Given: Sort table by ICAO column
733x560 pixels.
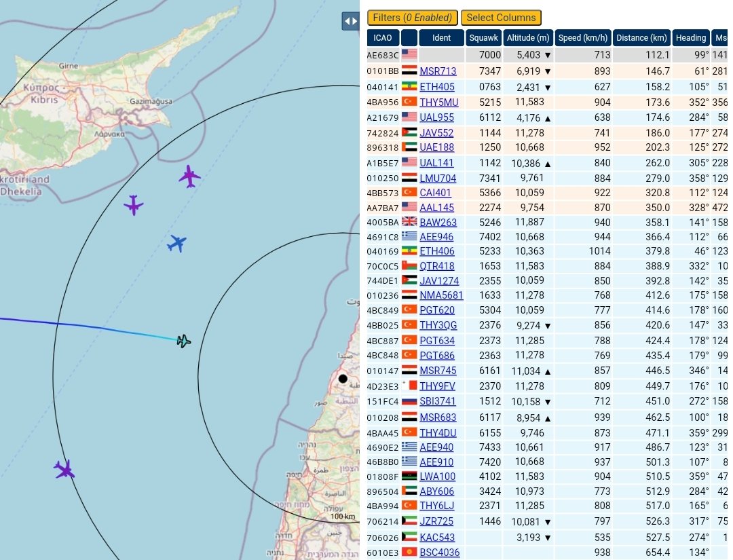Looking at the screenshot, I should (x=383, y=38).
